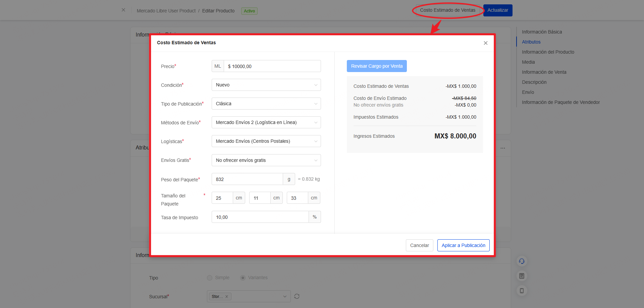
Task: Click the headset support icon
Action: click(522, 261)
